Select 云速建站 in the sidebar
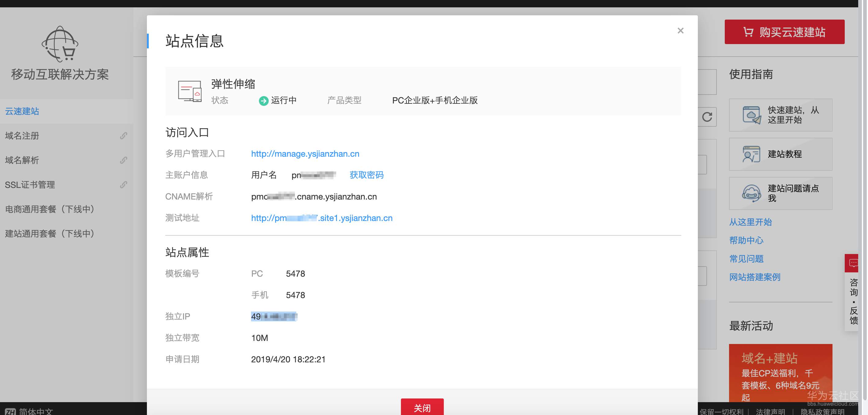The height and width of the screenshot is (415, 868). tap(22, 111)
